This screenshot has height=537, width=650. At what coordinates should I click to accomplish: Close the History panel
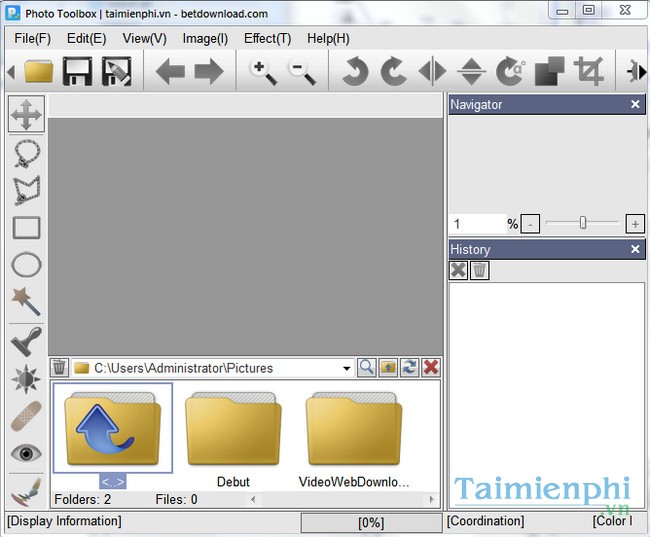[x=635, y=249]
